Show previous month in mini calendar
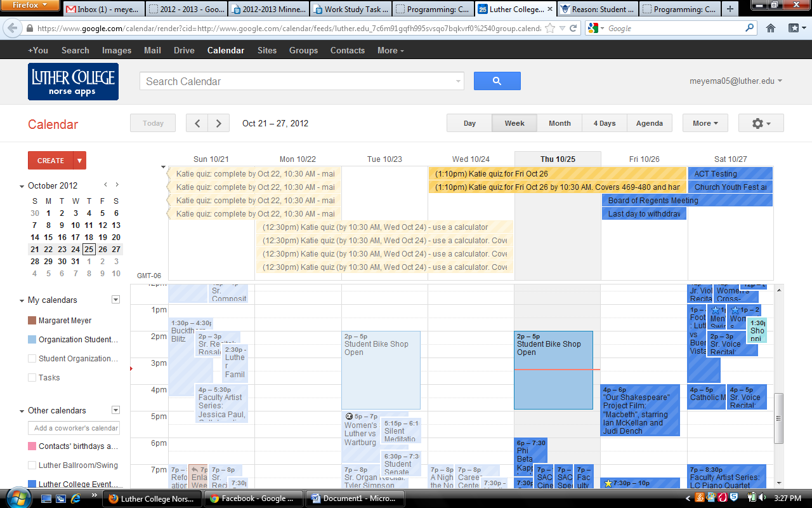Image resolution: width=812 pixels, height=508 pixels. pyautogui.click(x=105, y=185)
